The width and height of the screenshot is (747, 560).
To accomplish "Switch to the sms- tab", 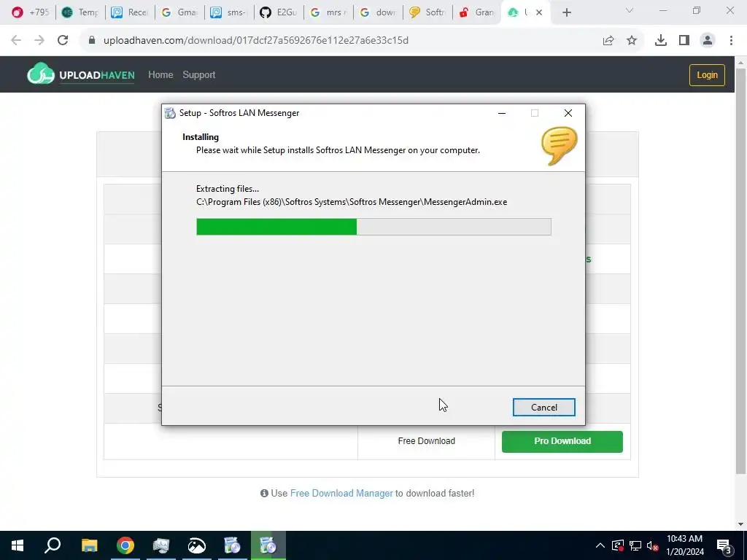I will pos(228,12).
